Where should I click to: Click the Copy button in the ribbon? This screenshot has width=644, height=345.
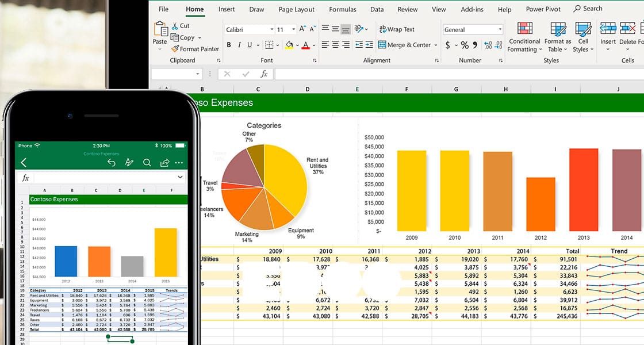(x=183, y=37)
